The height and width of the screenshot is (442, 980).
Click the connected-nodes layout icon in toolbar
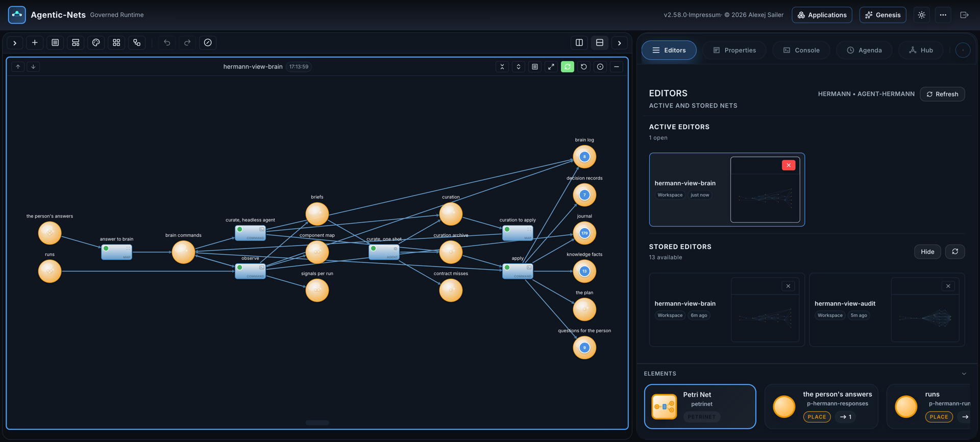pyautogui.click(x=137, y=43)
